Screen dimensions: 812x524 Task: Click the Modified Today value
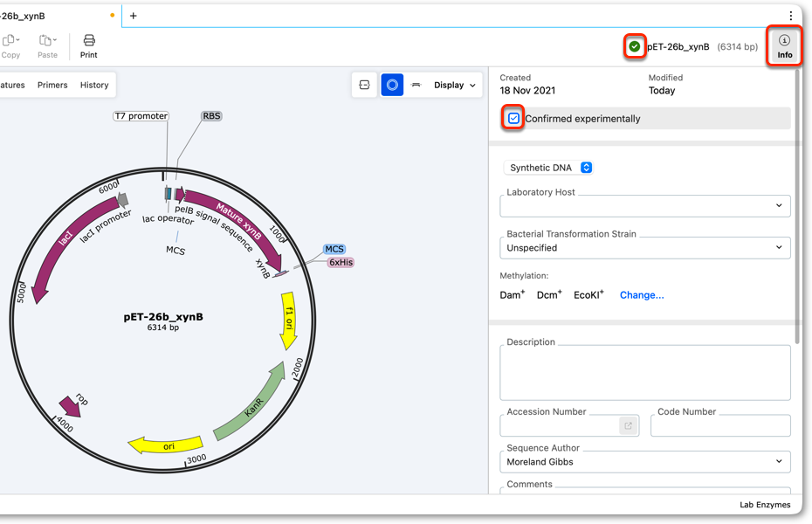click(x=662, y=91)
